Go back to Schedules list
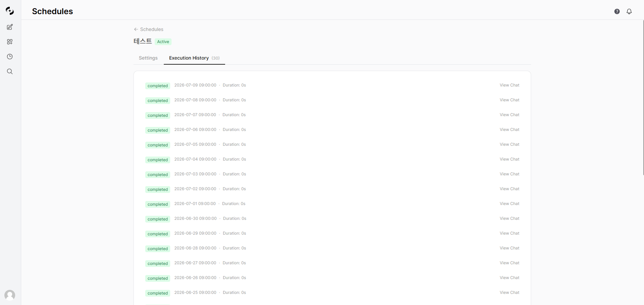The height and width of the screenshot is (305, 644). click(149, 29)
